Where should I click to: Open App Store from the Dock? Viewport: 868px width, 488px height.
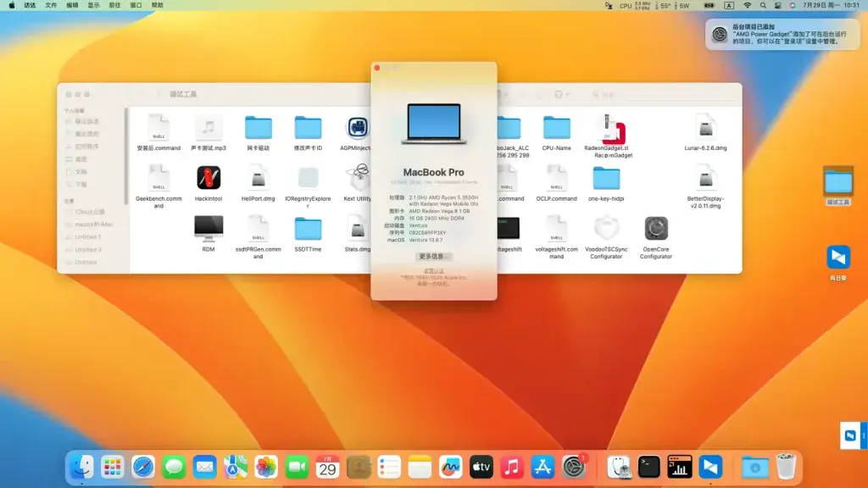(x=542, y=468)
